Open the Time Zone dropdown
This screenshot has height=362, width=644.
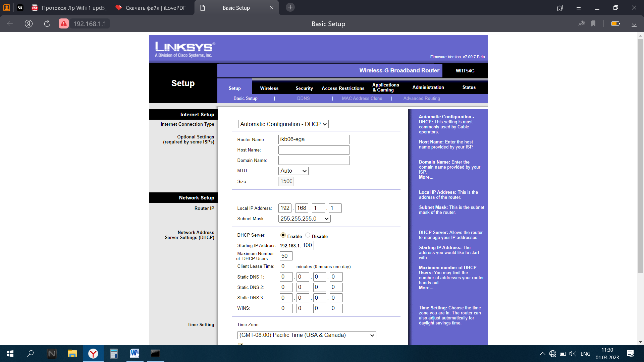point(307,335)
